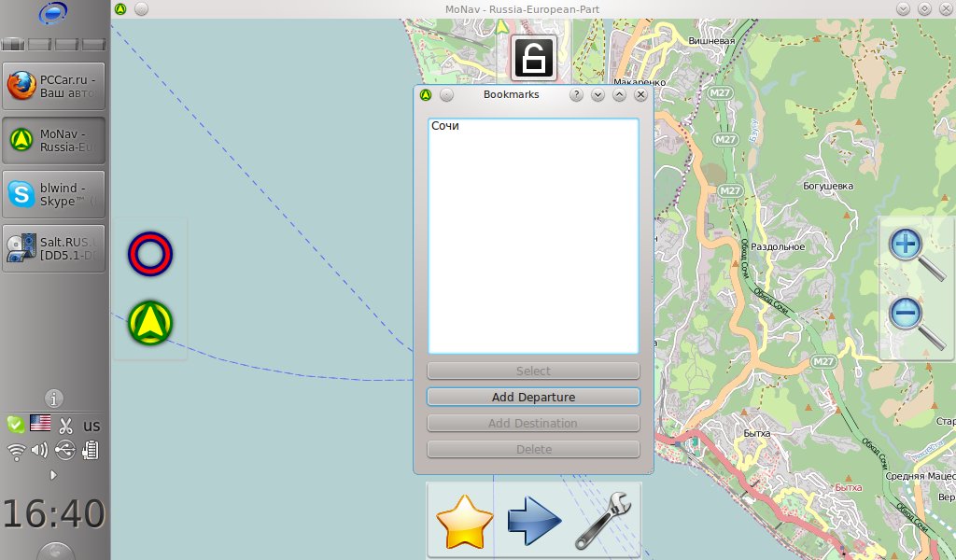Toggle the map lock padlock icon
This screenshot has height=560, width=956.
[x=533, y=57]
